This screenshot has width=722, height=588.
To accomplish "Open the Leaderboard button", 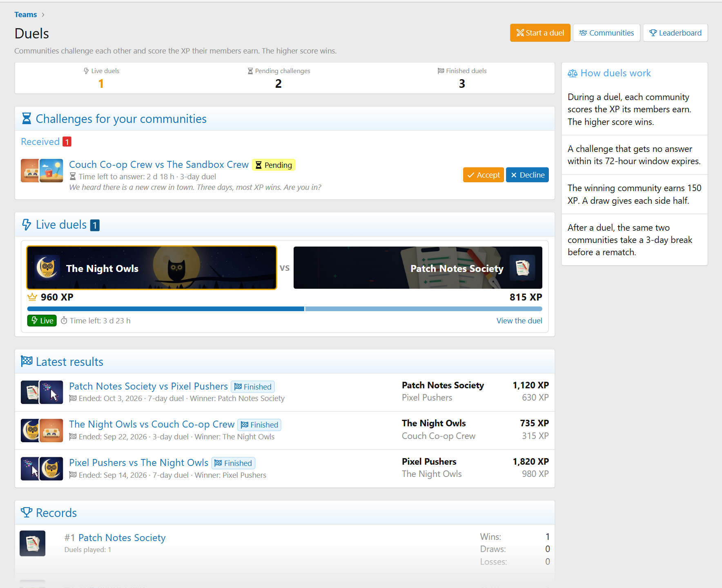I will (x=675, y=33).
